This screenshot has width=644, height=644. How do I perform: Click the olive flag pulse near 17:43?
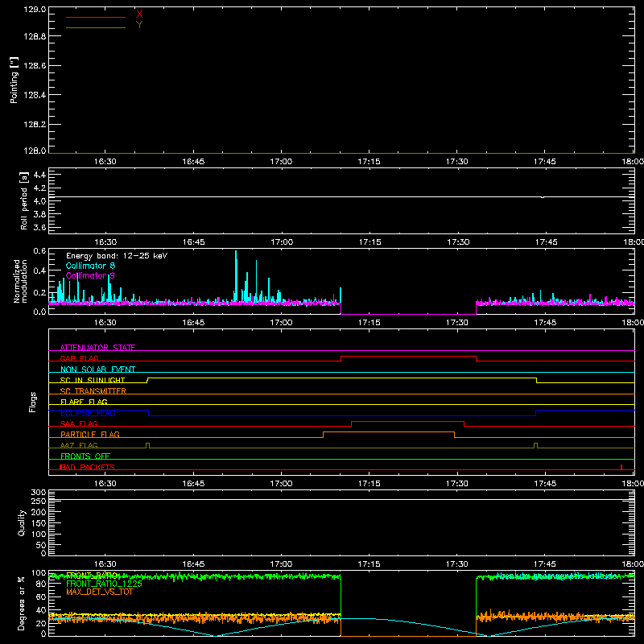pos(535,445)
